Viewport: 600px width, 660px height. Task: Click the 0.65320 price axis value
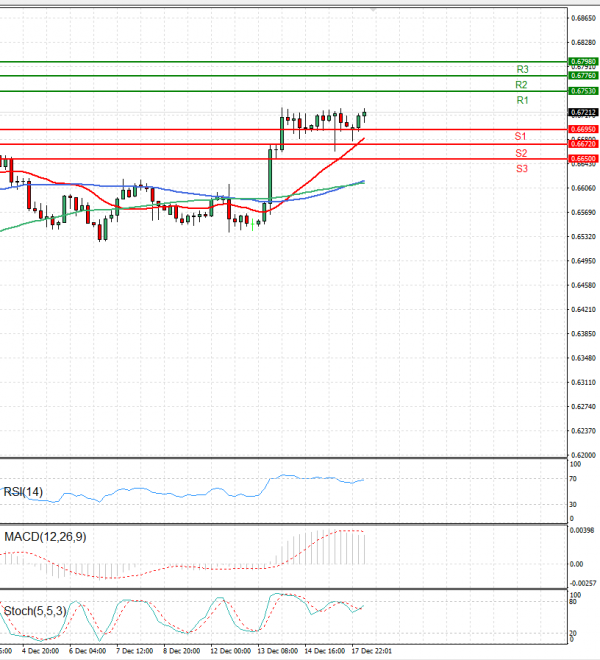tap(584, 237)
